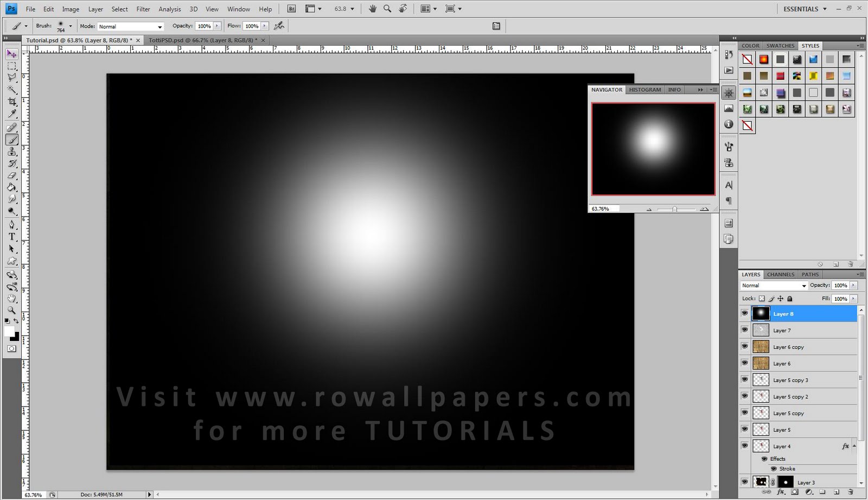This screenshot has width=868, height=500.
Task: Select the Path Selection tool
Action: (11, 249)
